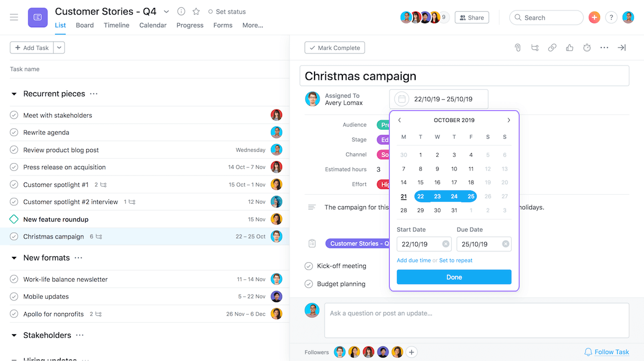Like the task with thumbs-up icon
644x361 pixels.
pyautogui.click(x=570, y=48)
